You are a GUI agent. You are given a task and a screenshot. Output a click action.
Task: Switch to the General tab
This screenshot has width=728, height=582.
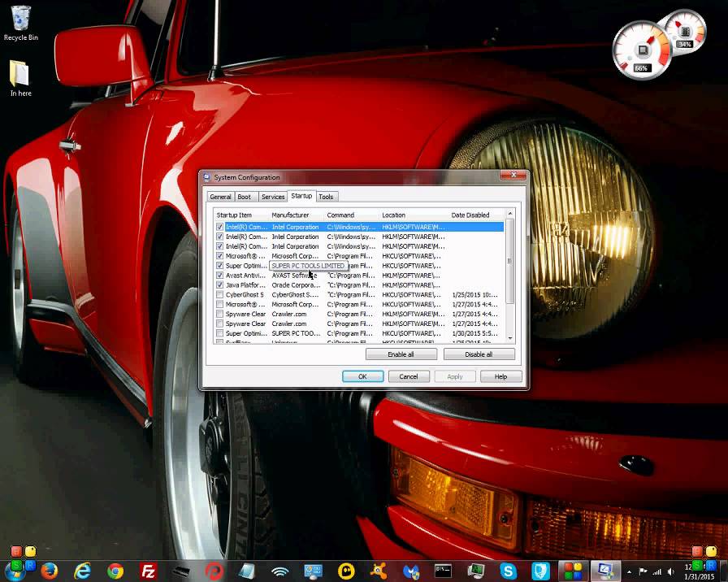[x=220, y=197]
